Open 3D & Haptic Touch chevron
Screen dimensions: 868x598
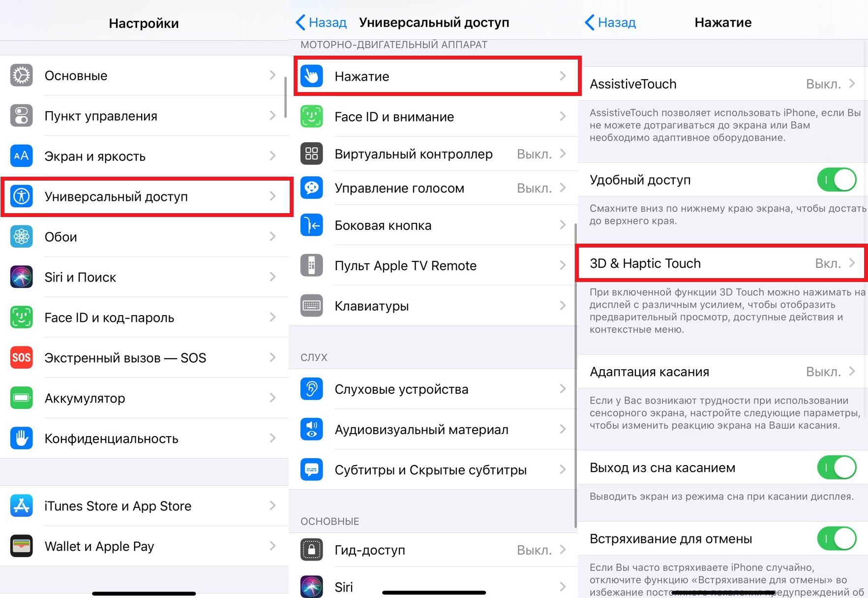(852, 263)
